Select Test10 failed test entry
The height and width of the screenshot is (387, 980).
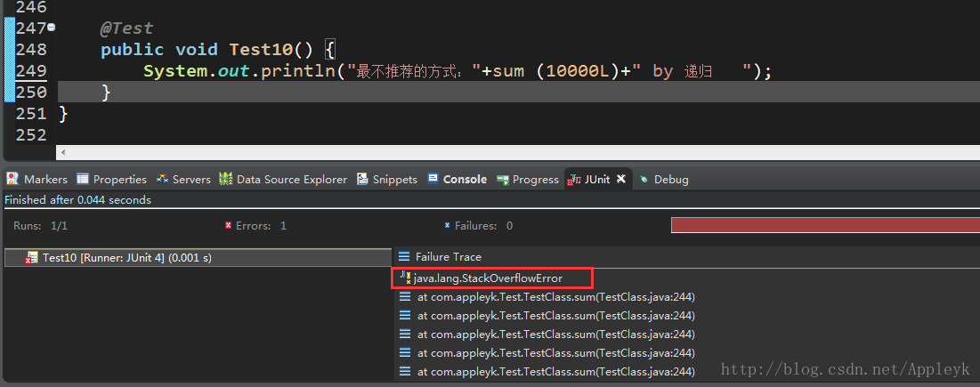(x=198, y=258)
